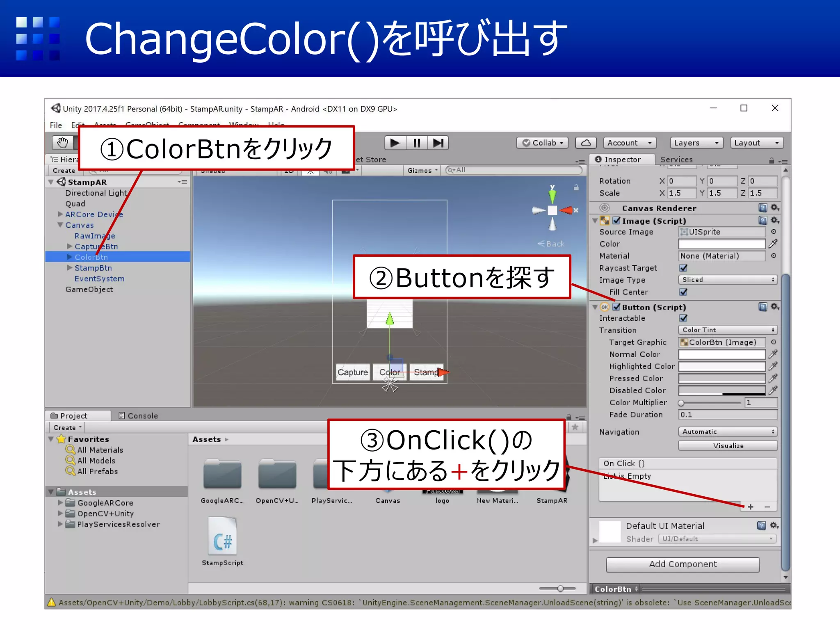Open Image Type Sliced dropdown
This screenshot has height=630, width=840.
(728, 280)
